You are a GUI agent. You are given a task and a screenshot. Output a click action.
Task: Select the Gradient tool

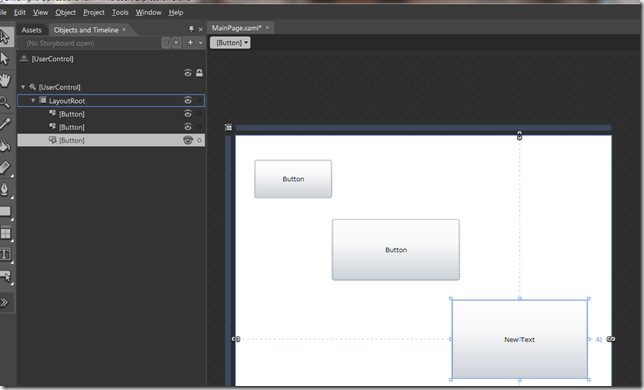5,167
